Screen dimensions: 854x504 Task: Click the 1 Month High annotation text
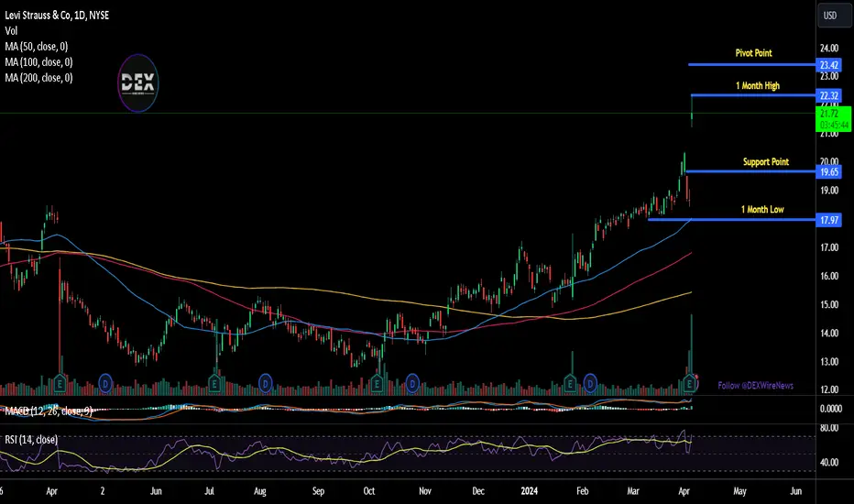[758, 85]
